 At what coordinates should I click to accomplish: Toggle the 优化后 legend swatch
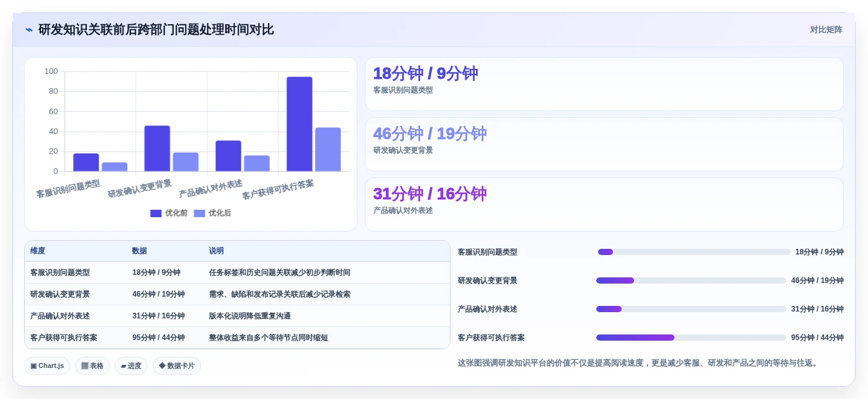pos(199,213)
